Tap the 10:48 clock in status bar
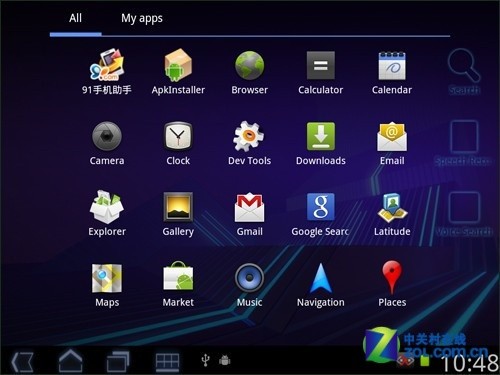This screenshot has height=375, width=500. point(470,363)
